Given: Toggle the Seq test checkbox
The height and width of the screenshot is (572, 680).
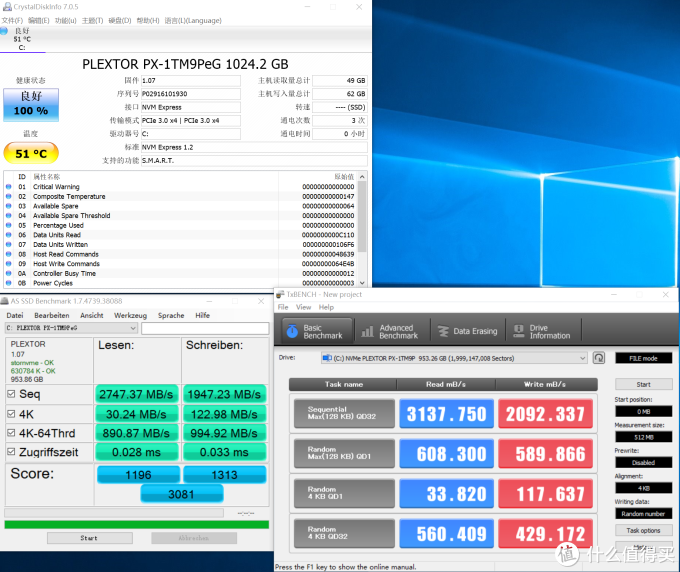Looking at the screenshot, I should click(11, 394).
